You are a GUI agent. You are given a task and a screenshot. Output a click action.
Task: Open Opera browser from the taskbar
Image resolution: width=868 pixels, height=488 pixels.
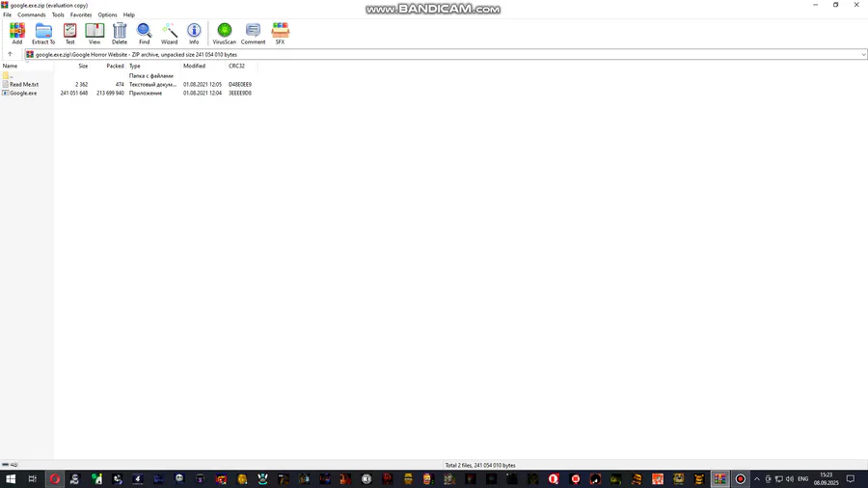coord(55,479)
